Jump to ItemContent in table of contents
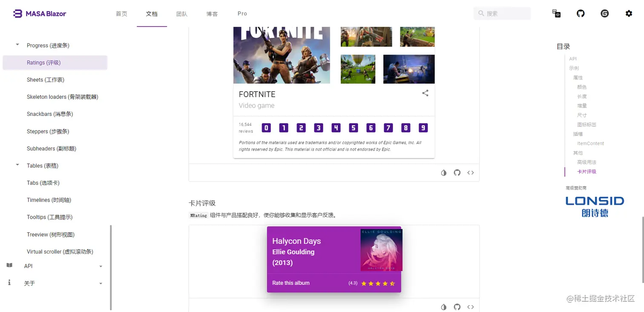 point(590,143)
